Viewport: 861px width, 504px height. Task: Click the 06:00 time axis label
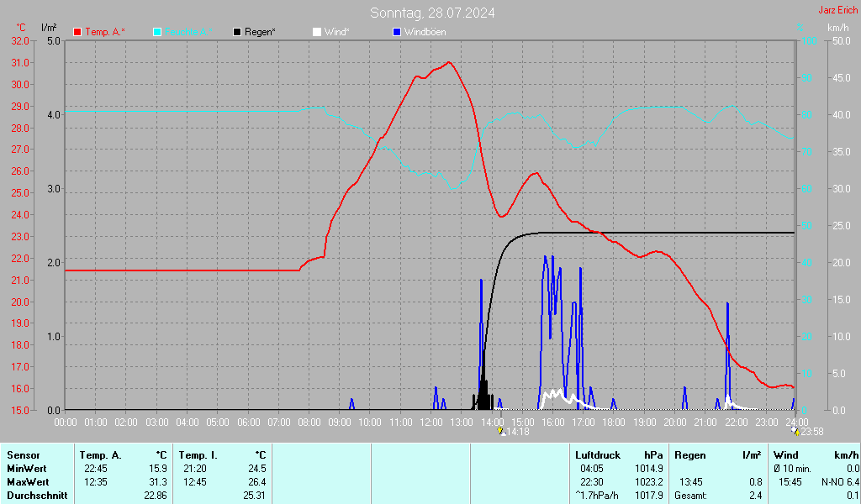(x=249, y=423)
